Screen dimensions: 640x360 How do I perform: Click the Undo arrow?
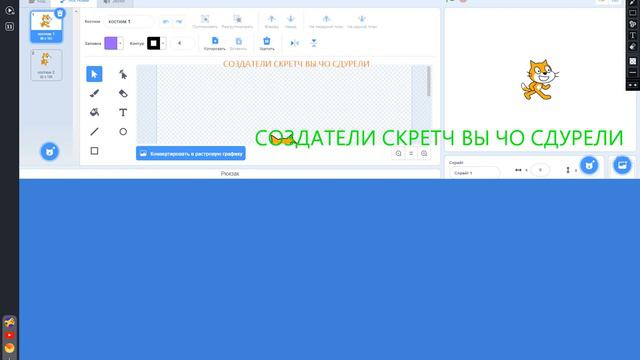[x=165, y=22]
